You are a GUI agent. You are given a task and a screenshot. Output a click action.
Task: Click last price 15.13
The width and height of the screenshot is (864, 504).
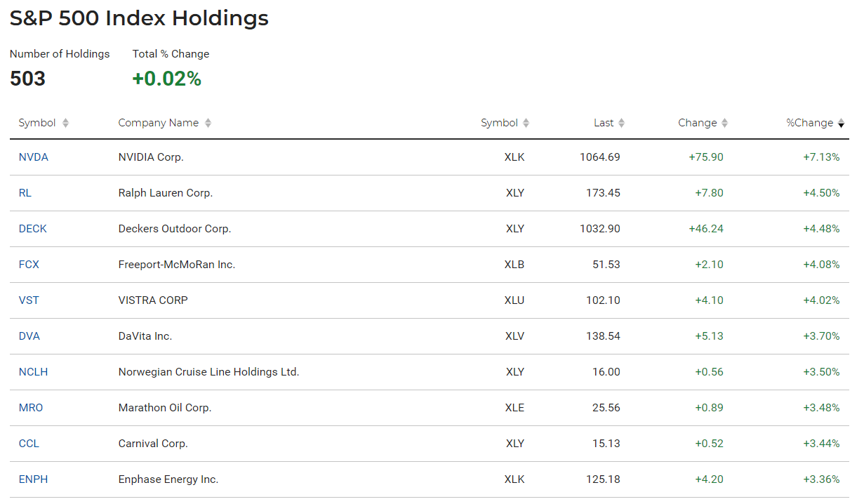pyautogui.click(x=606, y=444)
